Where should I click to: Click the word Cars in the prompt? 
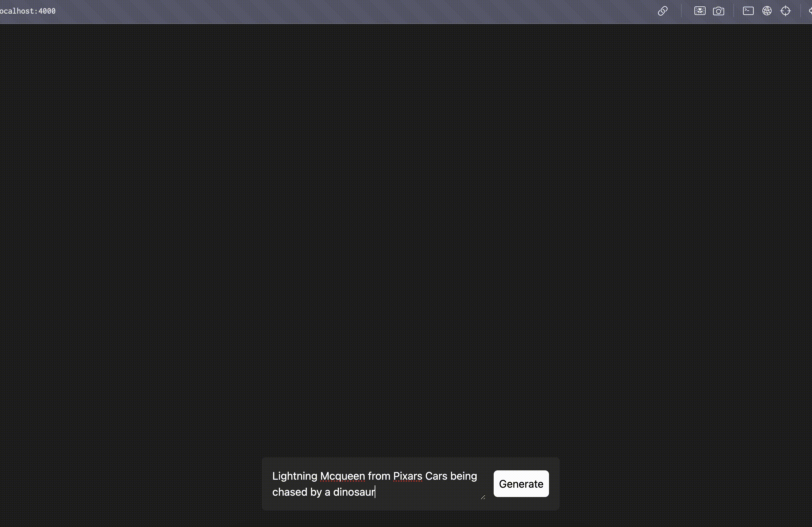pos(436,476)
